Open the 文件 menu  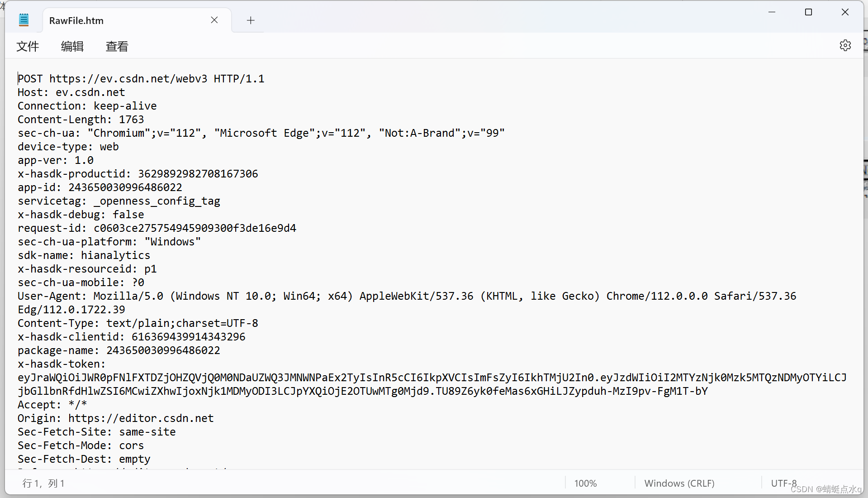[28, 46]
